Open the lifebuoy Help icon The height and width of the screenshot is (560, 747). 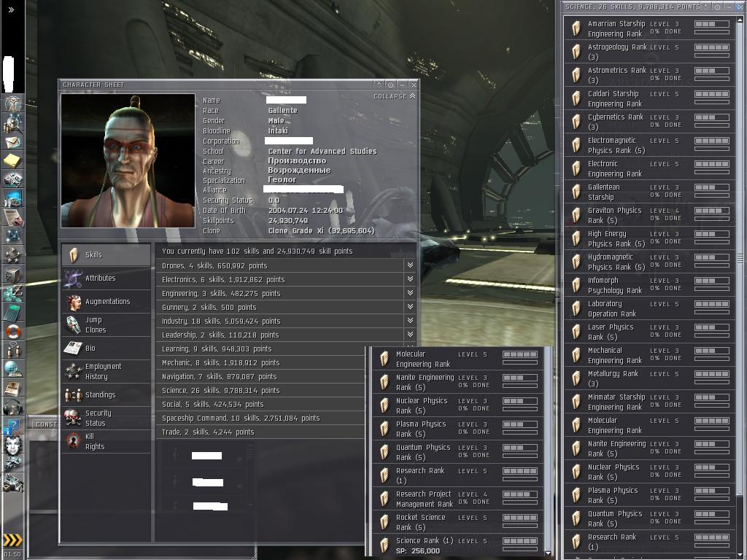pyautogui.click(x=13, y=331)
